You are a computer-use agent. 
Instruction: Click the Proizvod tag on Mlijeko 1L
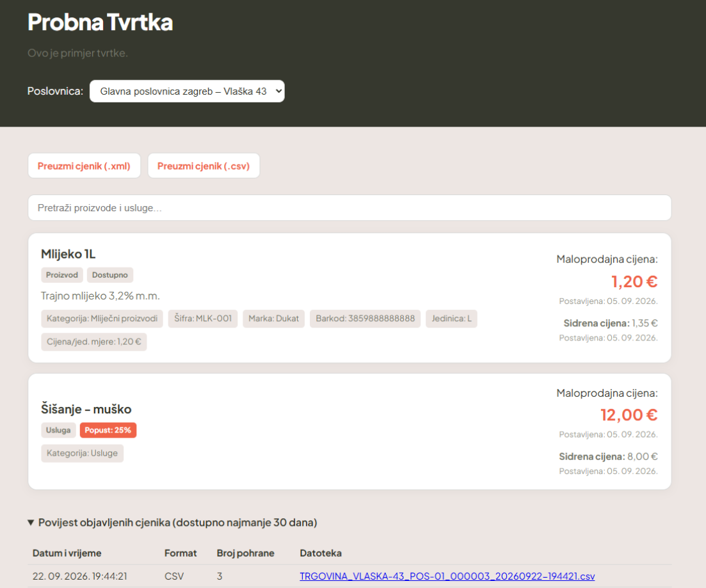tap(61, 274)
